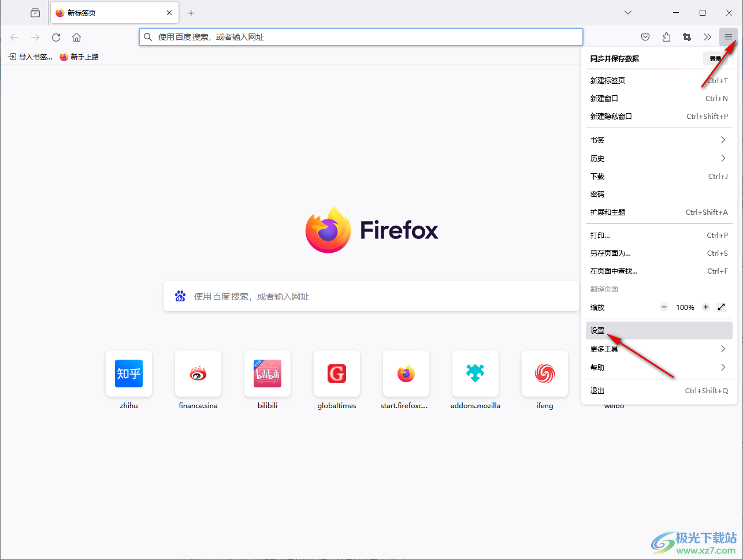Open the Firefox View tab list icon
Screen dimensions: 743x560
[35, 13]
